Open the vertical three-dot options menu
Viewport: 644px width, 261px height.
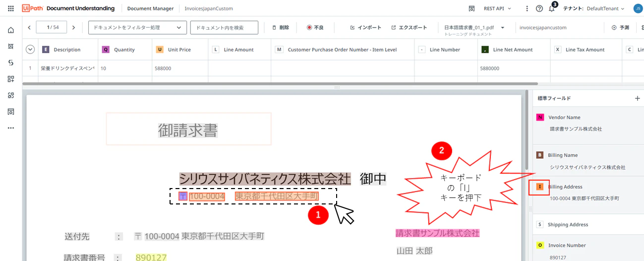click(527, 8)
